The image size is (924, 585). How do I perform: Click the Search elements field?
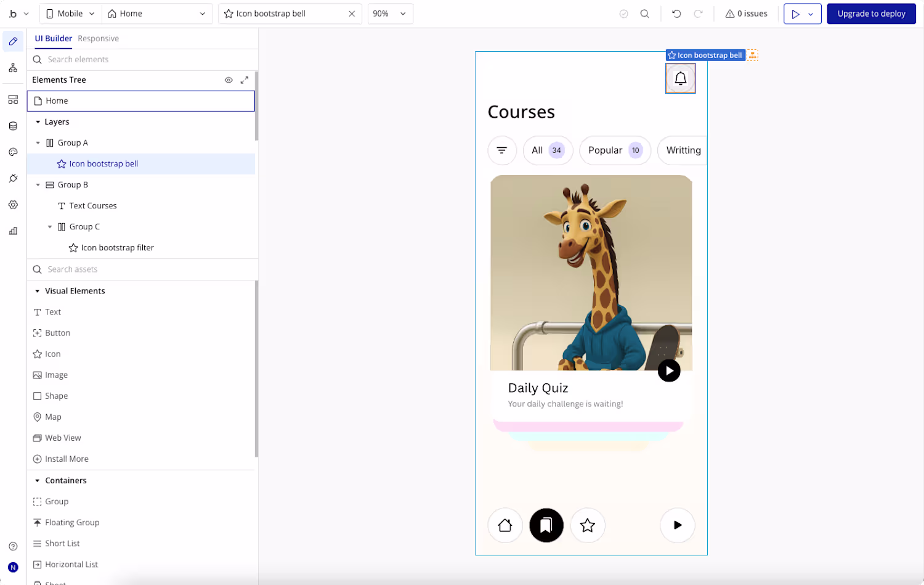pos(142,60)
